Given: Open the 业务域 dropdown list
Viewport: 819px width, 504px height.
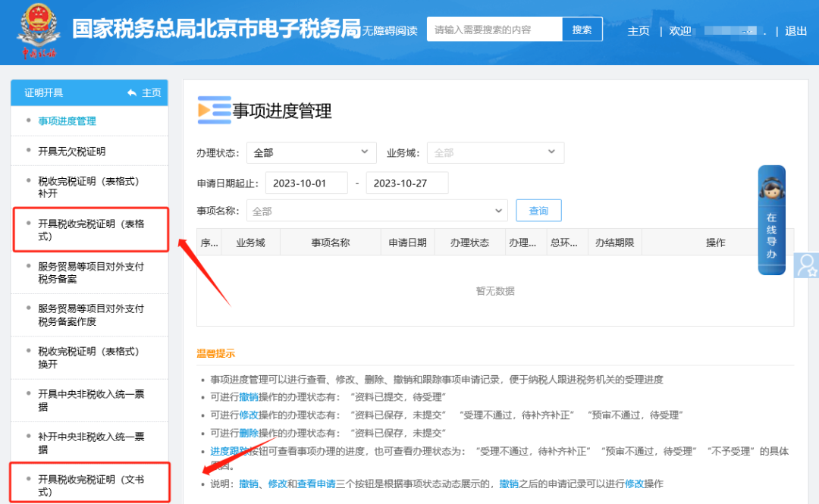Looking at the screenshot, I should coord(495,152).
